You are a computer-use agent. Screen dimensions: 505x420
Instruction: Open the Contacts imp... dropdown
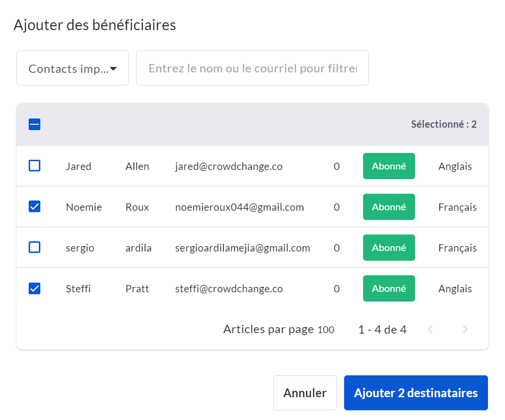point(72,68)
